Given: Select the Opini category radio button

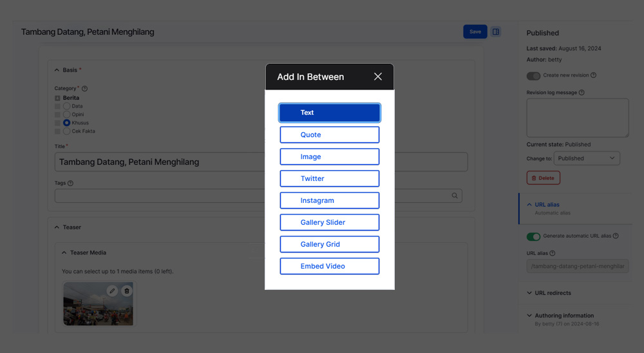Looking at the screenshot, I should click(x=67, y=115).
